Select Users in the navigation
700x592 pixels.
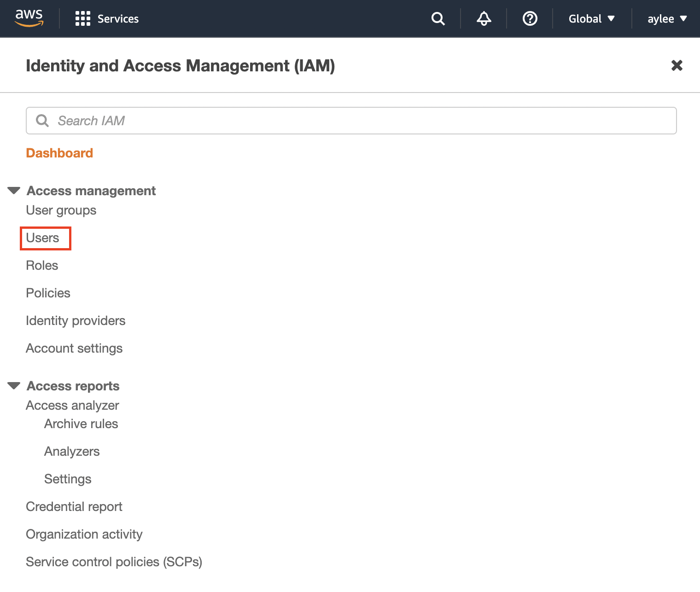43,238
